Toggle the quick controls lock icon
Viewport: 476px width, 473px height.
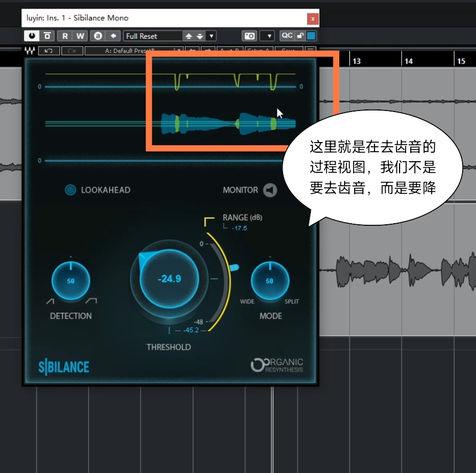point(300,35)
